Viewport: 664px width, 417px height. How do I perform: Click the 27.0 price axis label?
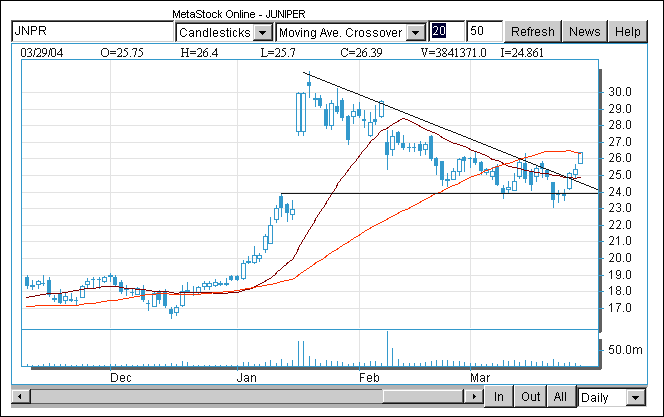620,142
